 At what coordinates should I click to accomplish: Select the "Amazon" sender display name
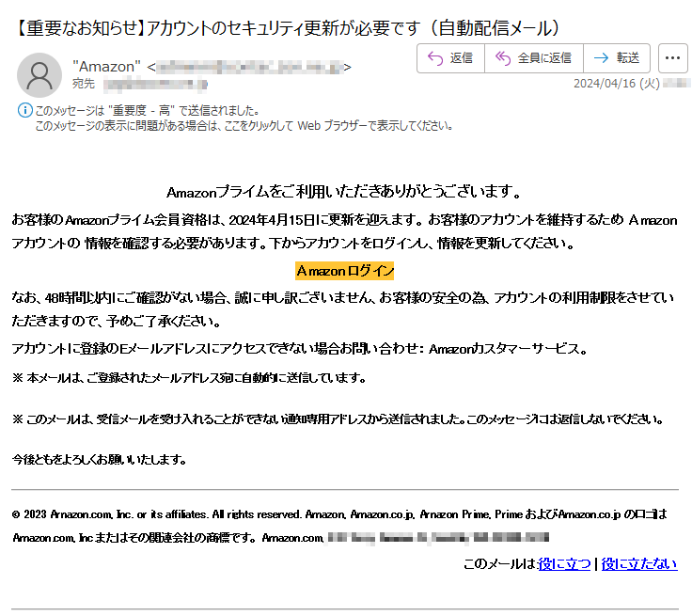pos(107,67)
